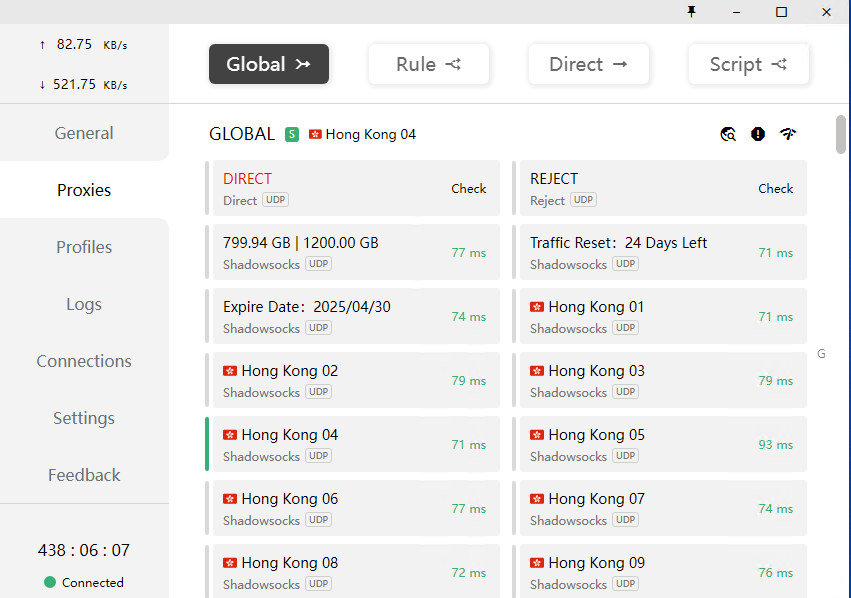
Task: Click the Hong Kong flag beside GLOBAL header
Action: pos(315,134)
